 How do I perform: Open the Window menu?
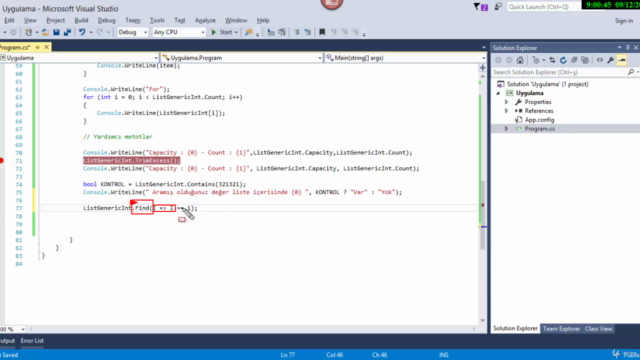pyautogui.click(x=236, y=20)
